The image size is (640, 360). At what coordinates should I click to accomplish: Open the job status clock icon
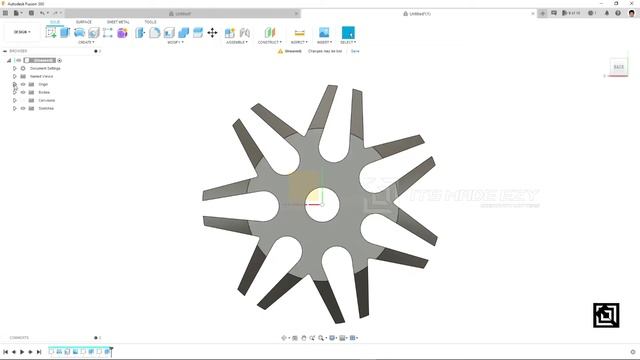[x=591, y=13]
